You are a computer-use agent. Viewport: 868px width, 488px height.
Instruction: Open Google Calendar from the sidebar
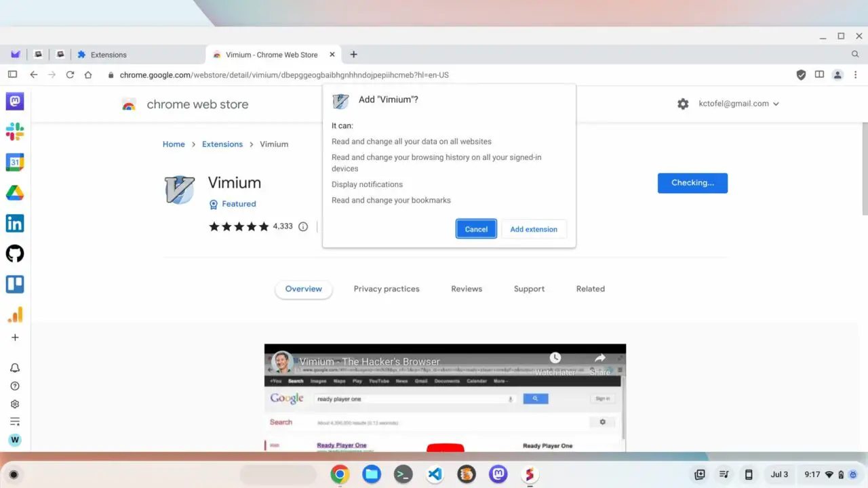15,162
